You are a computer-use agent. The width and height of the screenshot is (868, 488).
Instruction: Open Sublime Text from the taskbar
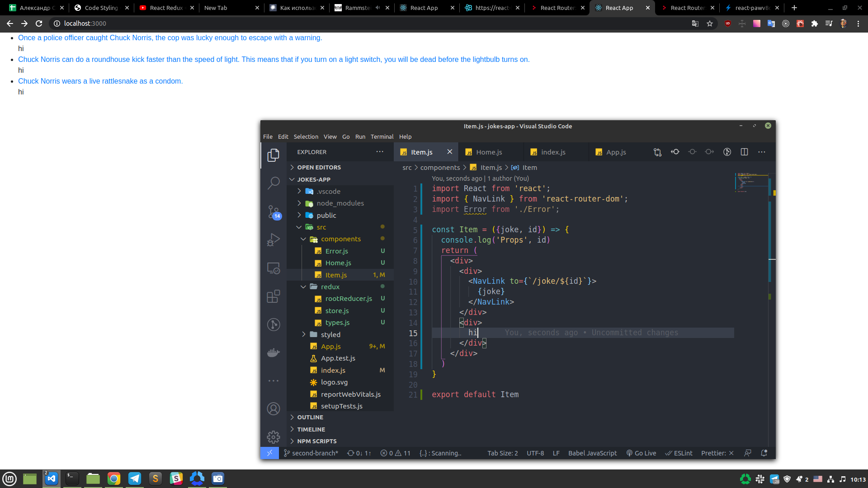pyautogui.click(x=156, y=479)
